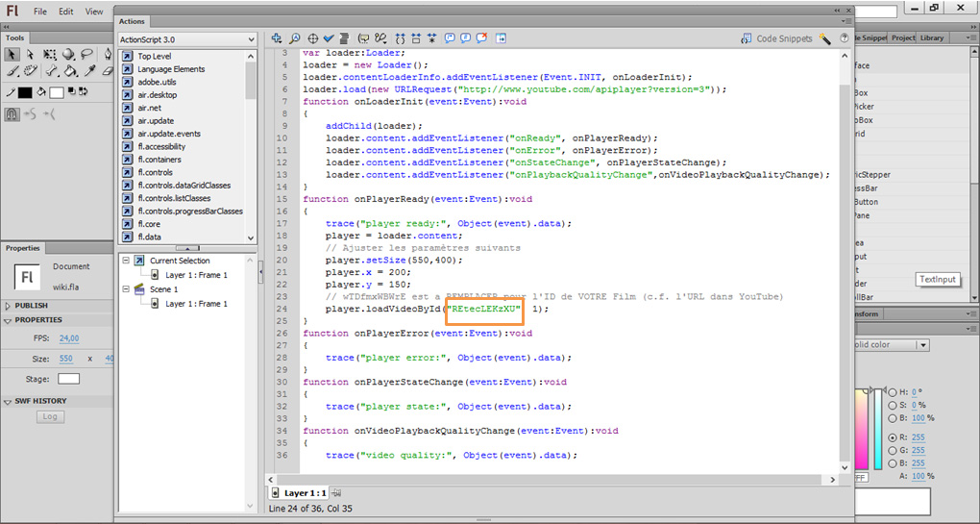Click the black stroke color swatch
Image resolution: width=980 pixels, height=524 pixels.
25,92
